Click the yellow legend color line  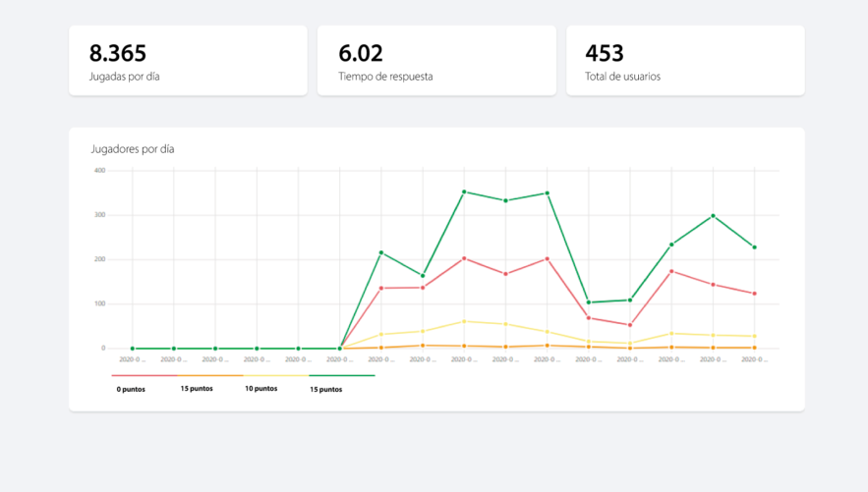pos(276,375)
